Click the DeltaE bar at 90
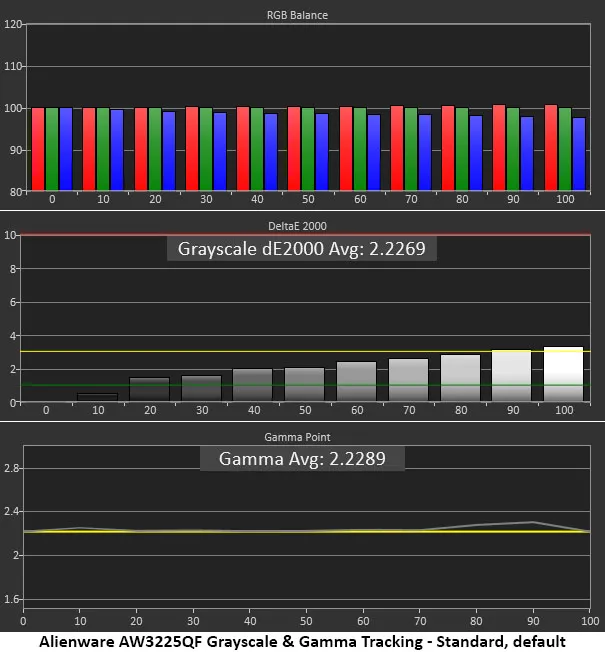This screenshot has width=605, height=652. pos(512,376)
